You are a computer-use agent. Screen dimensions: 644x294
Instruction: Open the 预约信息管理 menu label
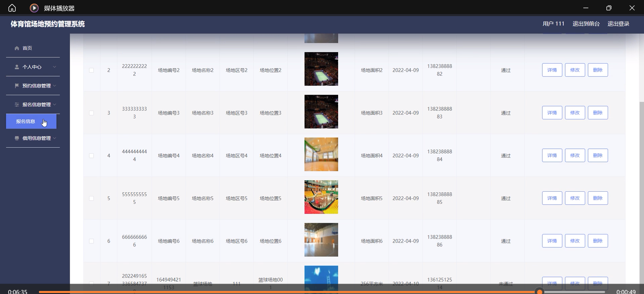click(x=37, y=86)
